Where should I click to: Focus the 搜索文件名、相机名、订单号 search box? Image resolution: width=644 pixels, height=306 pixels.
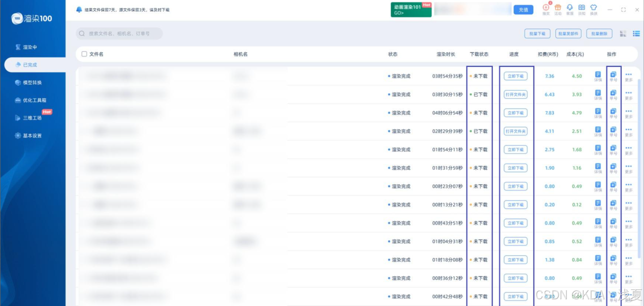(119, 34)
